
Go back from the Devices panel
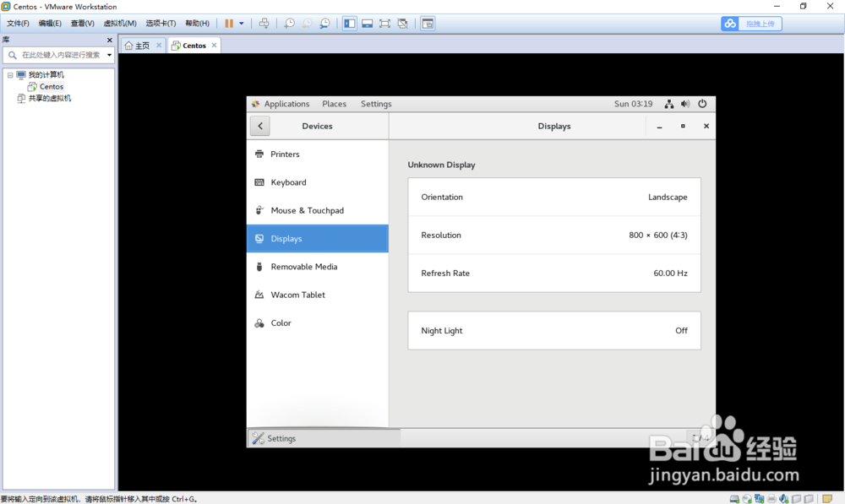[x=260, y=126]
